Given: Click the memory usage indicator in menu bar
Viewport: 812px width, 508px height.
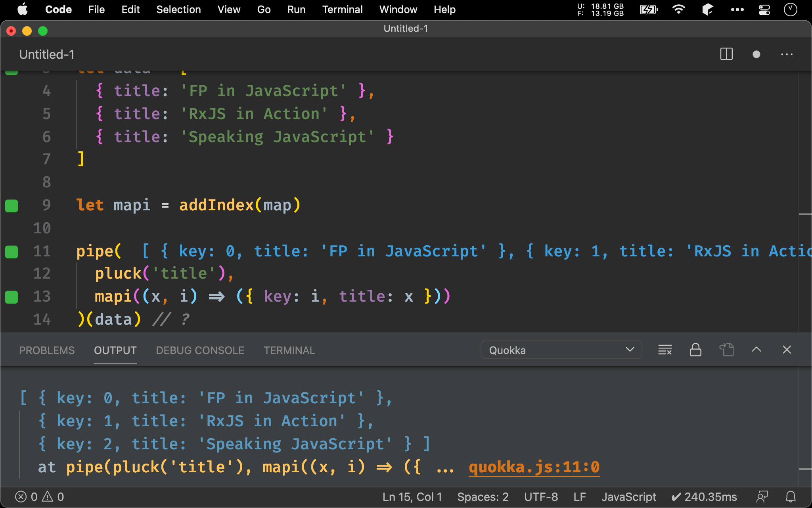Looking at the screenshot, I should 600,10.
